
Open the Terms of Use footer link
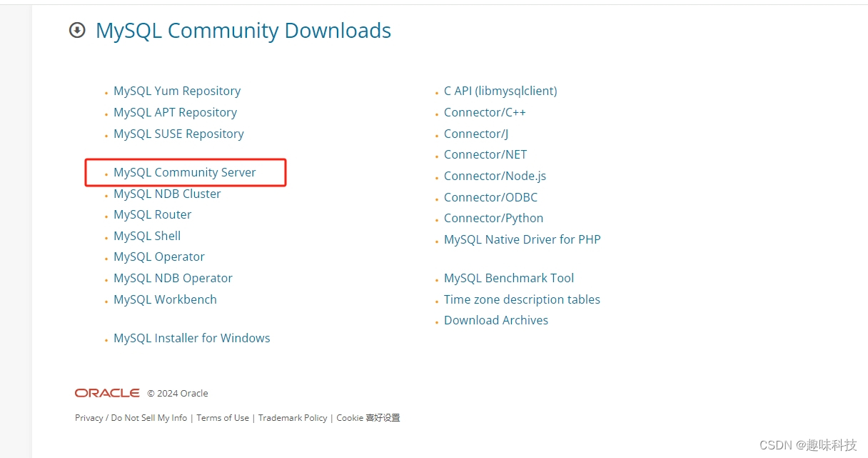(x=223, y=418)
